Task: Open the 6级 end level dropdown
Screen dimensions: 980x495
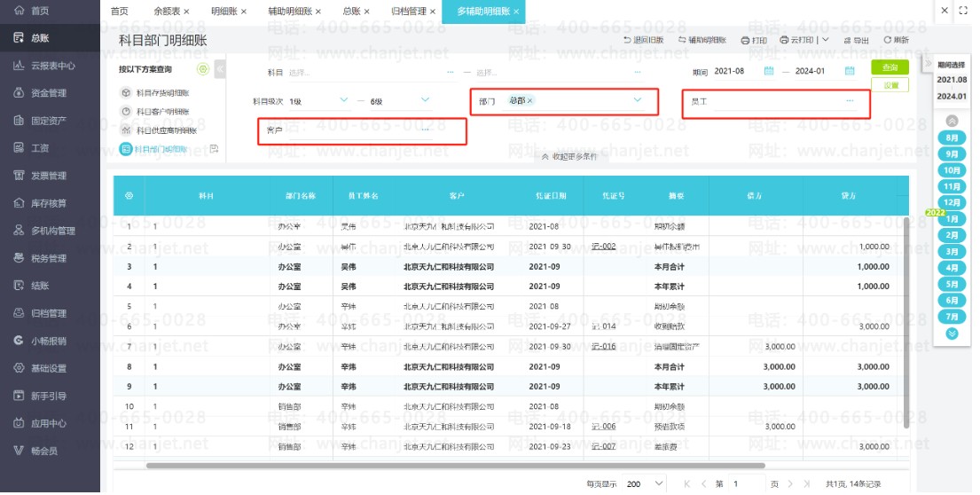Action: click(425, 100)
